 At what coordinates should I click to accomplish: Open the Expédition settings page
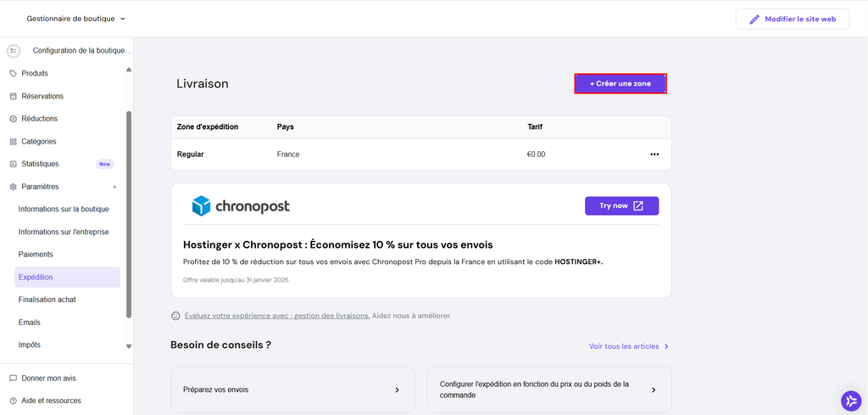tap(36, 277)
